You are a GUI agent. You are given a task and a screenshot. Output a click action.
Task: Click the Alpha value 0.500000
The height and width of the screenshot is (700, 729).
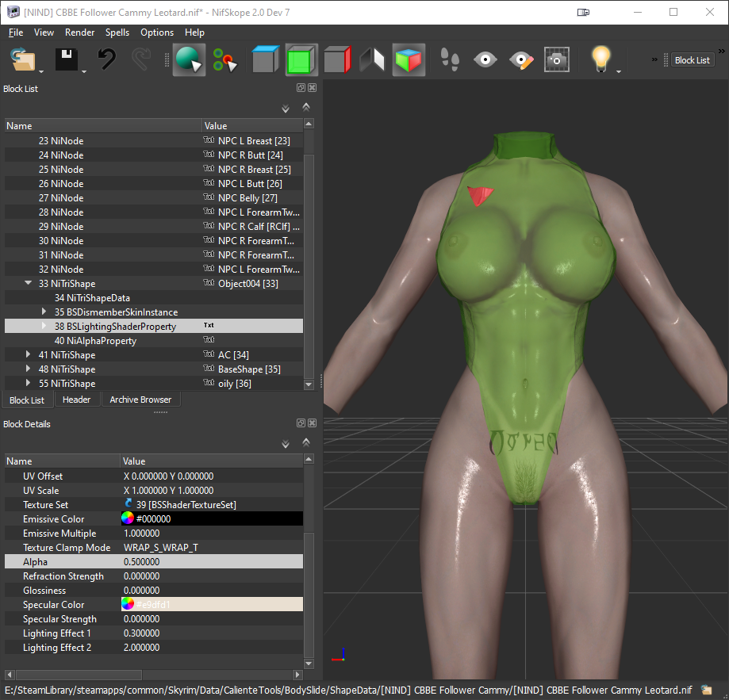142,561
